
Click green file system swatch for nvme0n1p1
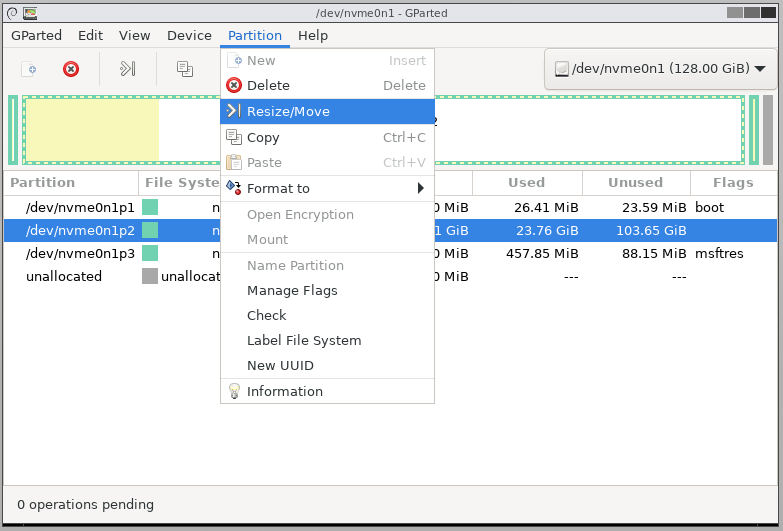pos(150,207)
